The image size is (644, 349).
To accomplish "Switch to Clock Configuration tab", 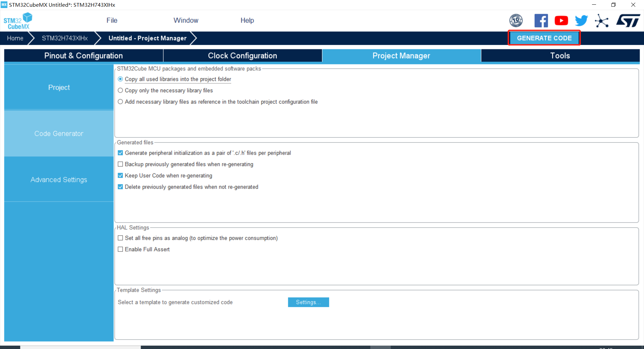I will [x=243, y=56].
